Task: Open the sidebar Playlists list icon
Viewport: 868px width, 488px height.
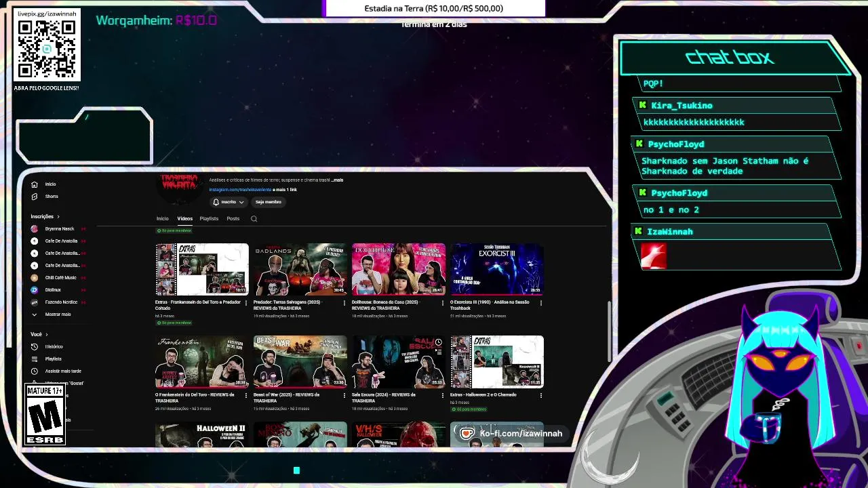Action: [35, 359]
